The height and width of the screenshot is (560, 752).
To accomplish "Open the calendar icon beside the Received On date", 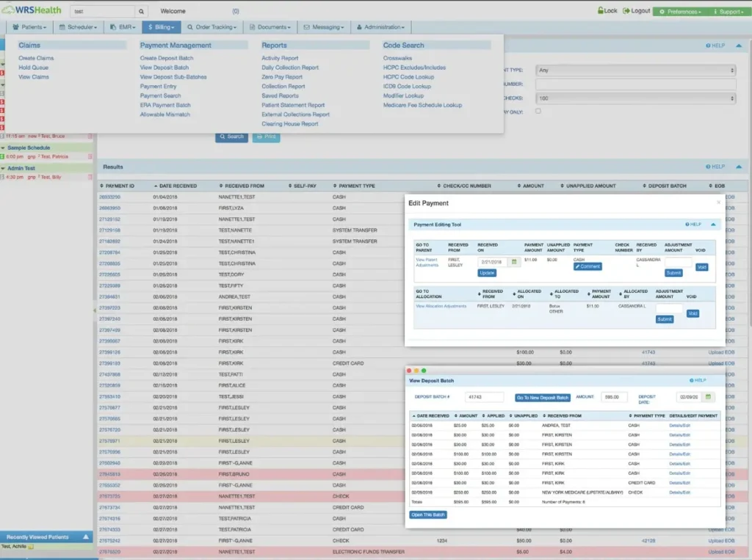I will (513, 262).
